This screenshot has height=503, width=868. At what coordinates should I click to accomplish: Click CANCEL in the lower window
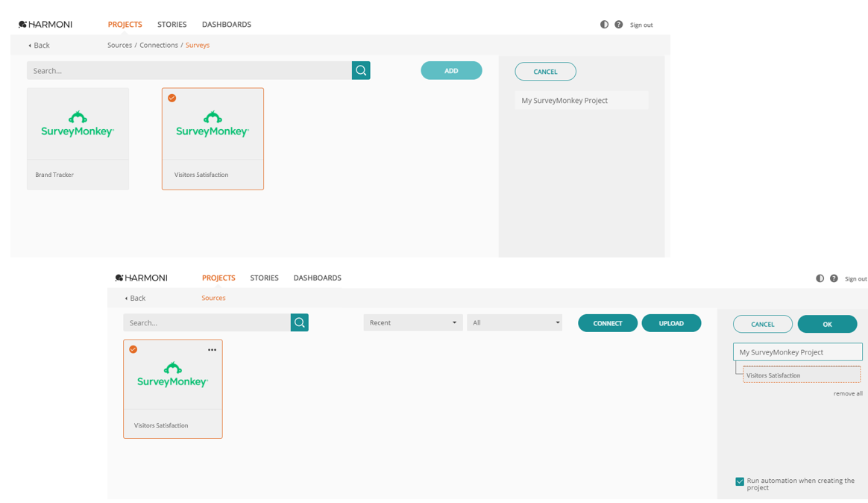pyautogui.click(x=763, y=324)
